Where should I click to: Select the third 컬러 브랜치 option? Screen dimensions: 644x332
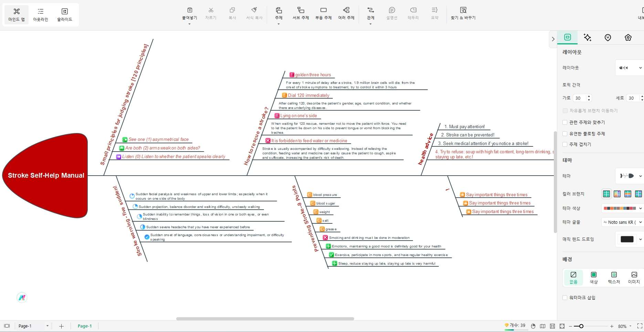(628, 194)
